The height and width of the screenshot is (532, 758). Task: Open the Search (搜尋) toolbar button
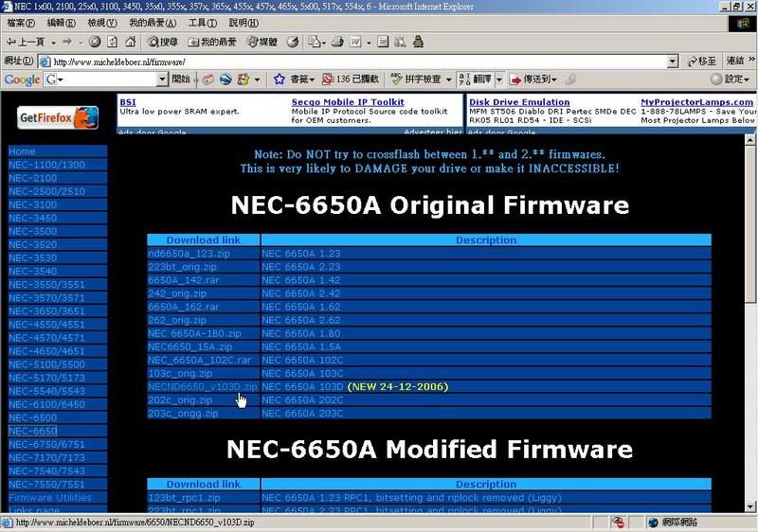163,42
